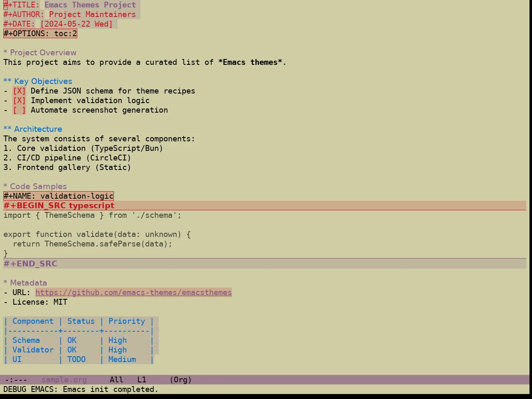This screenshot has width=532, height=399.
Task: Click the '[2024-05-22 Wed]' date stamp
Action: click(x=76, y=24)
